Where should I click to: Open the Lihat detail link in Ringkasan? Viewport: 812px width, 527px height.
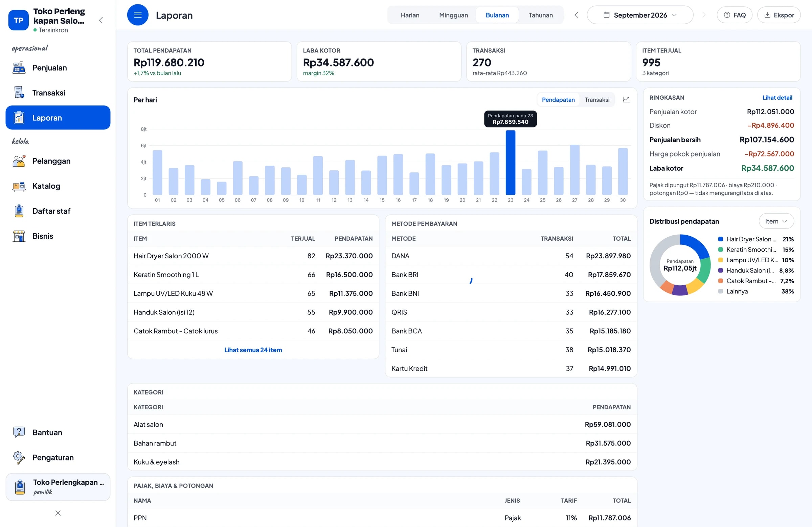click(777, 97)
